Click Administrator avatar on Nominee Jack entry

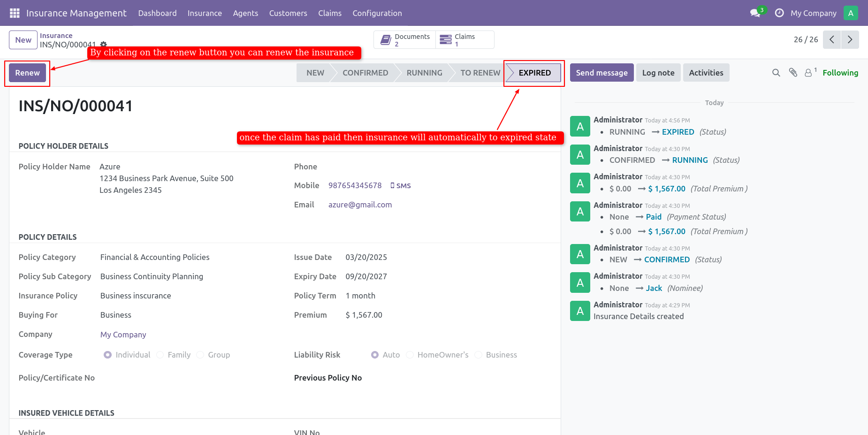[580, 282]
